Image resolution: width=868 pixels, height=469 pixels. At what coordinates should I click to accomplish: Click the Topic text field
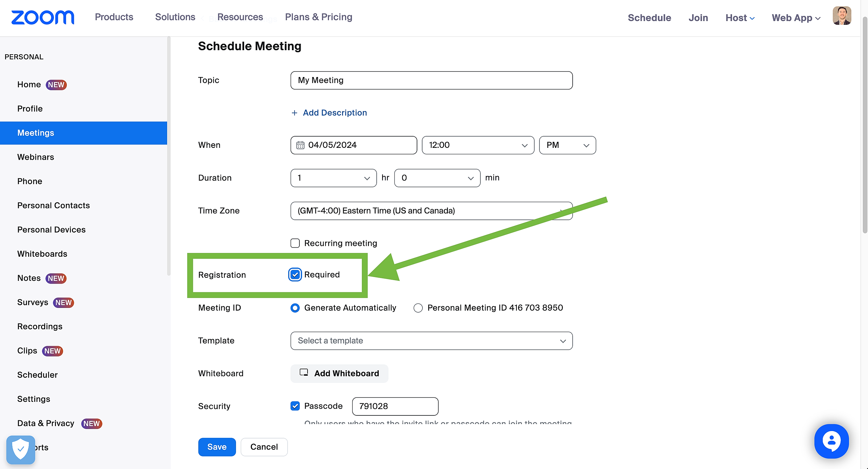[431, 80]
